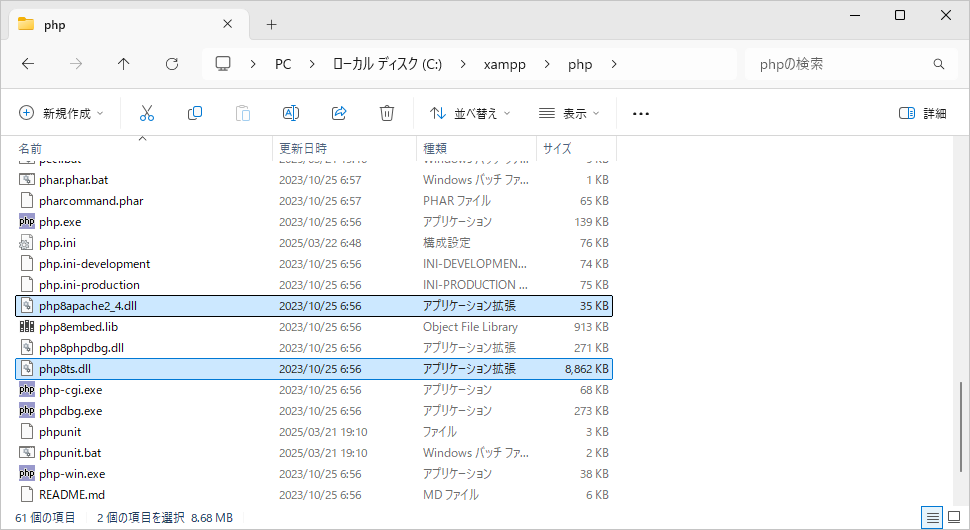Select the php-cgi.exe file icon

point(27,390)
